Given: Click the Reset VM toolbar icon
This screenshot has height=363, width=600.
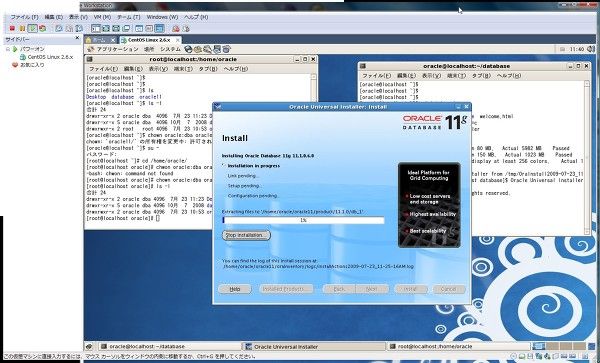Looking at the screenshot, I should (42, 28).
